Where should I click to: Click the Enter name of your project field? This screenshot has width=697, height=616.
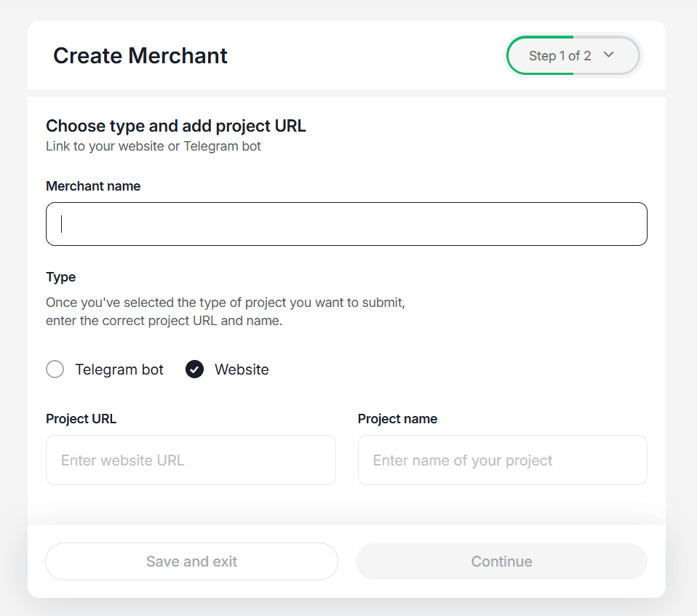point(502,460)
